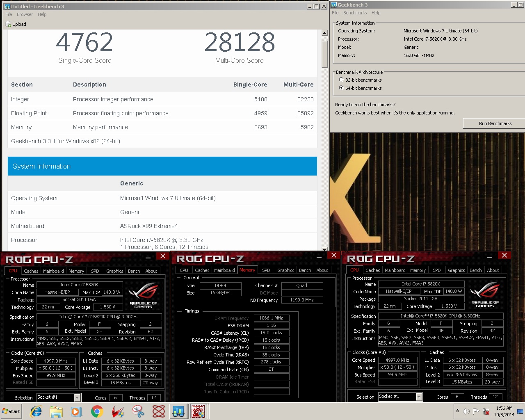Open About tab in middle CPU-Z window
This screenshot has height=420, width=525.
point(322,270)
